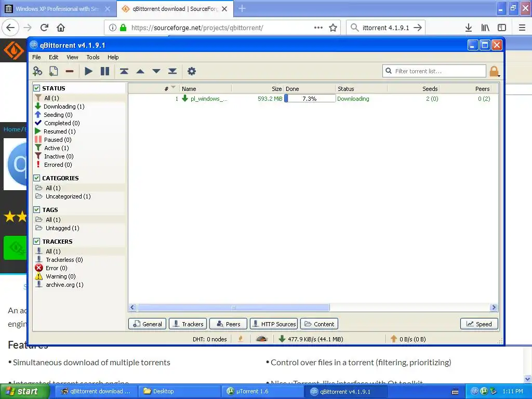Click the Windows Start button

pyautogui.click(x=25, y=391)
